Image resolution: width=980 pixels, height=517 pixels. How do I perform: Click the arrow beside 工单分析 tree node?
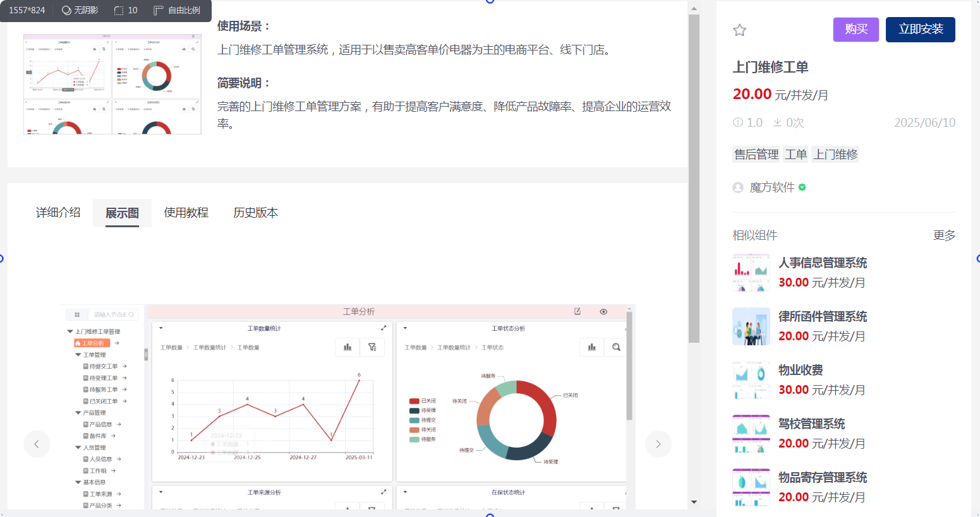[117, 343]
